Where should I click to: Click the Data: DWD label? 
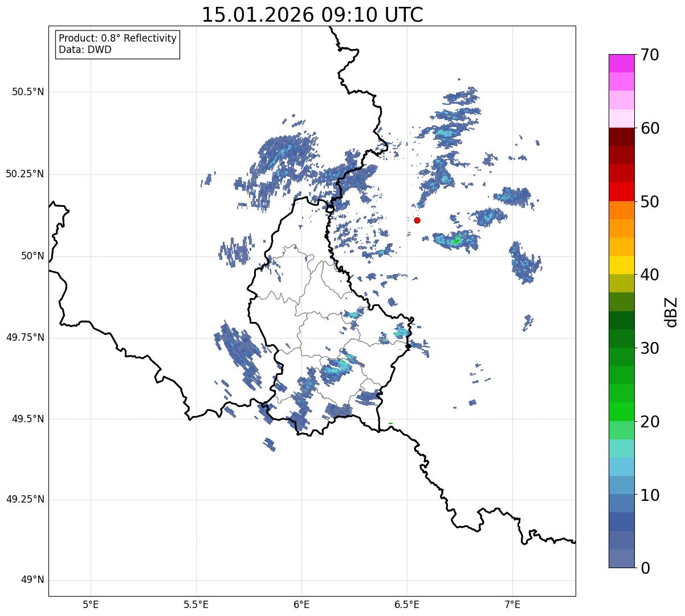[85, 50]
